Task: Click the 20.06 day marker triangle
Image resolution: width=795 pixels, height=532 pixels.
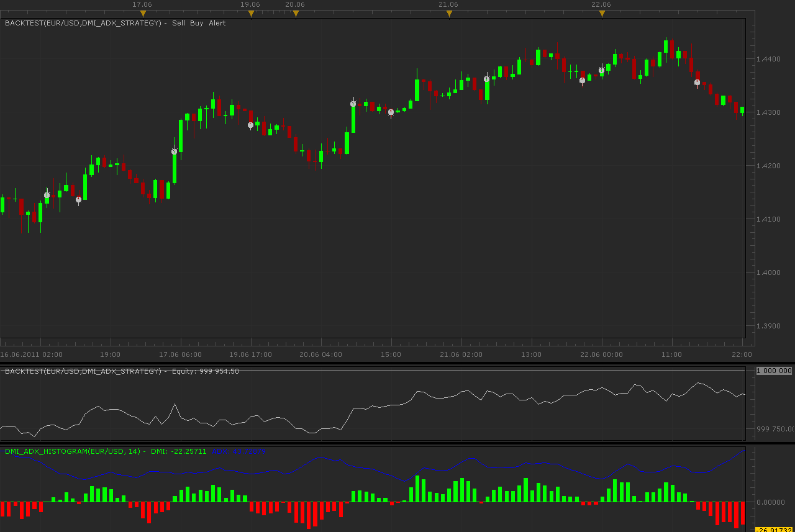Action: (296, 14)
